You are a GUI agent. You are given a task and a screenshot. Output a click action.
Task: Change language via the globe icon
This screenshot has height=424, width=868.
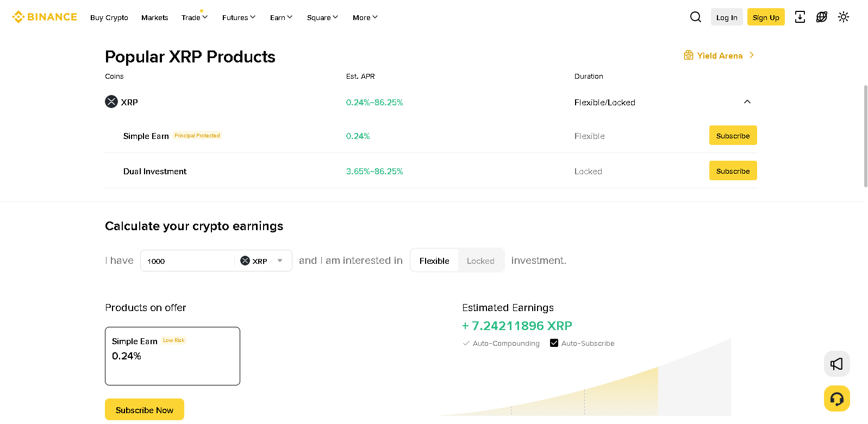821,17
